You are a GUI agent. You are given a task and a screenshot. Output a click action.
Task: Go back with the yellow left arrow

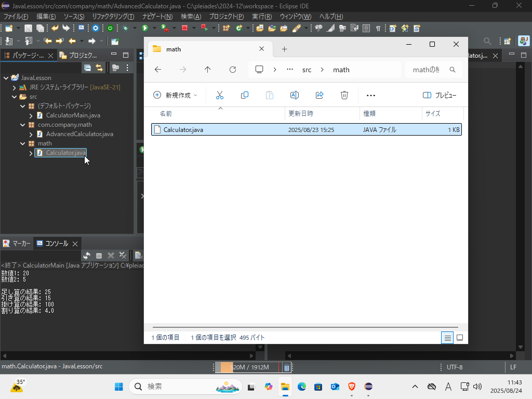72,41
